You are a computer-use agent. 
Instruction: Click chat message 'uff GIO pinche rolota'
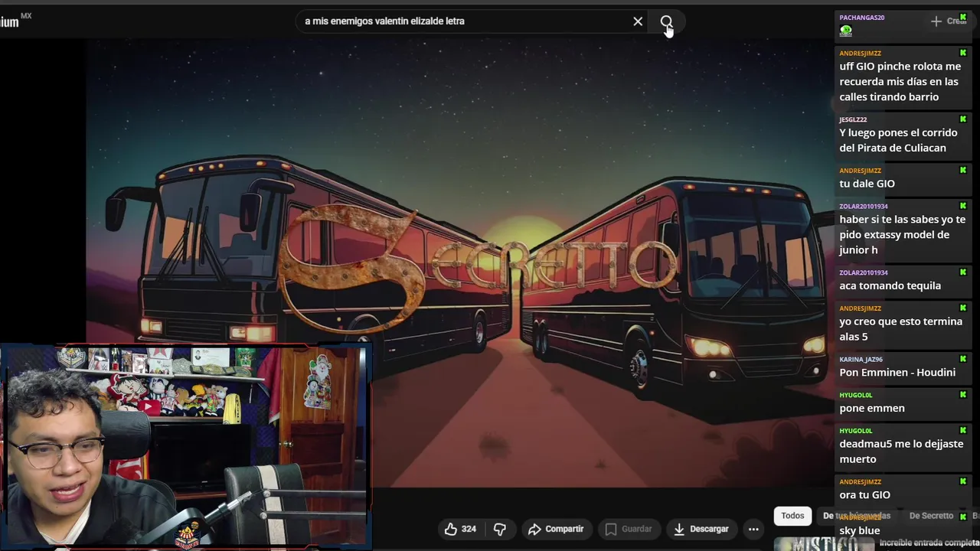pyautogui.click(x=900, y=82)
